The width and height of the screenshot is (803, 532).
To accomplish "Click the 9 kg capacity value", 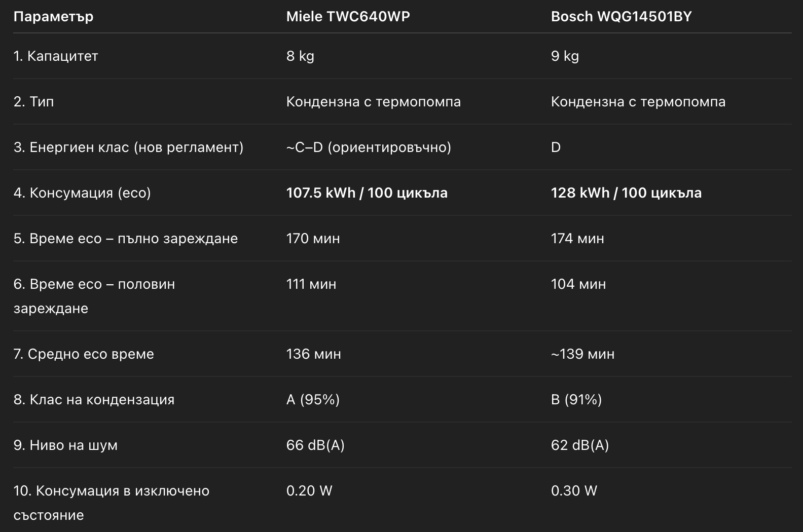I will pyautogui.click(x=565, y=56).
